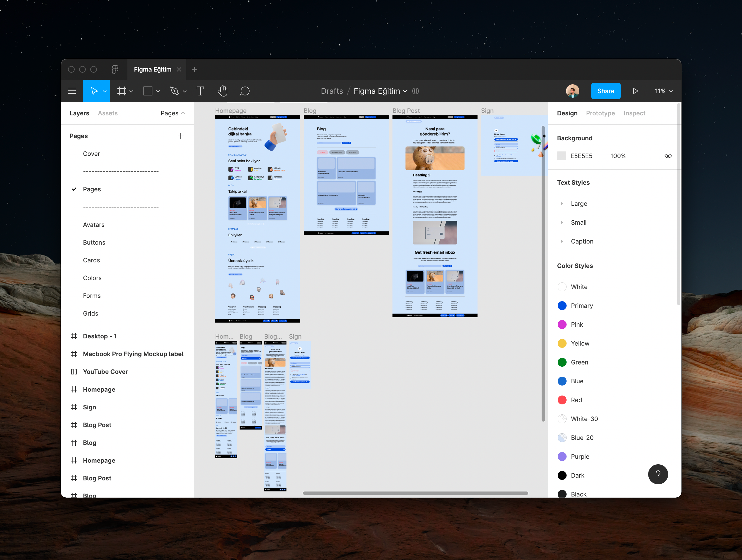
Task: Open Move tool options dropdown arrow
Action: (x=105, y=91)
